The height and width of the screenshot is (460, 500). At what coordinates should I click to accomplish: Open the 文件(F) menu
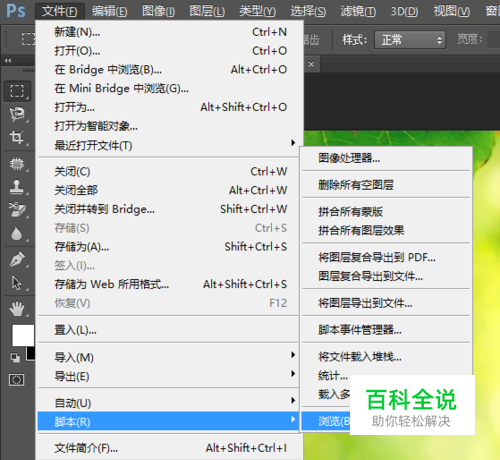(x=60, y=11)
